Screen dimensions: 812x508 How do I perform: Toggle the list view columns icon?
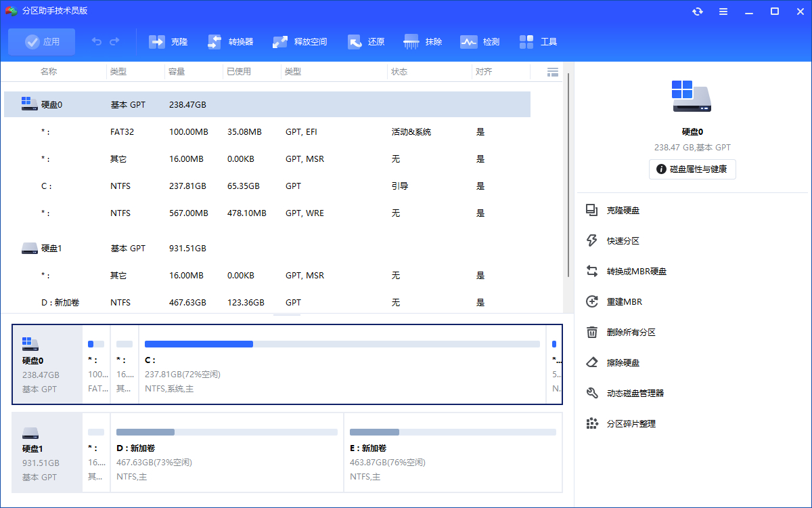click(553, 72)
